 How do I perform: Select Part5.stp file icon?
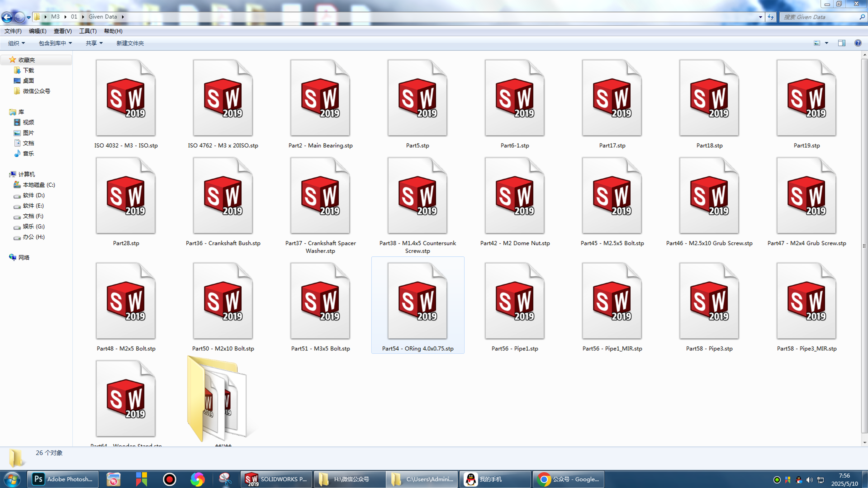pyautogui.click(x=417, y=98)
